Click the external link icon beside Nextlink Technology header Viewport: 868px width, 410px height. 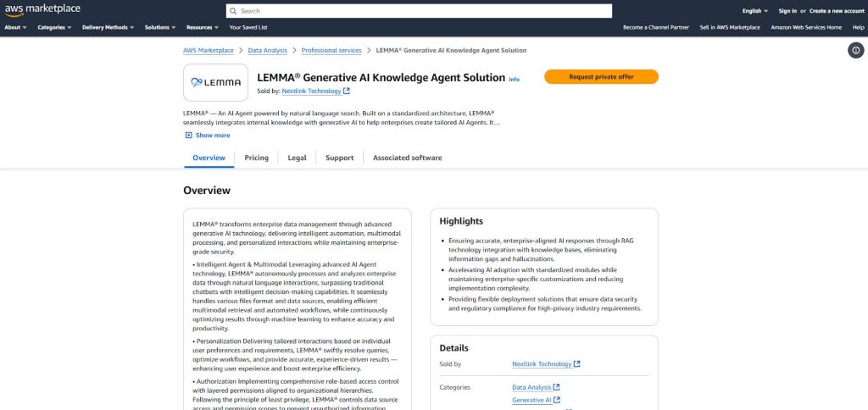347,91
